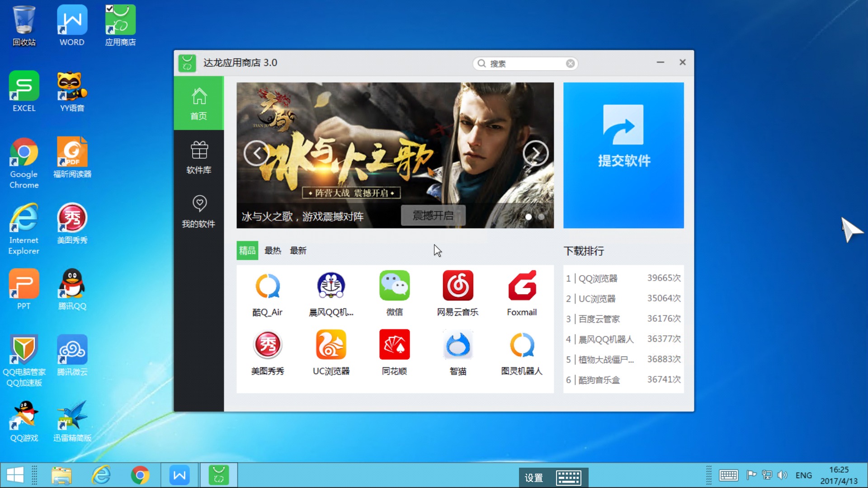
Task: Click the 冰与火之歌 banner image
Action: pyautogui.click(x=395, y=155)
